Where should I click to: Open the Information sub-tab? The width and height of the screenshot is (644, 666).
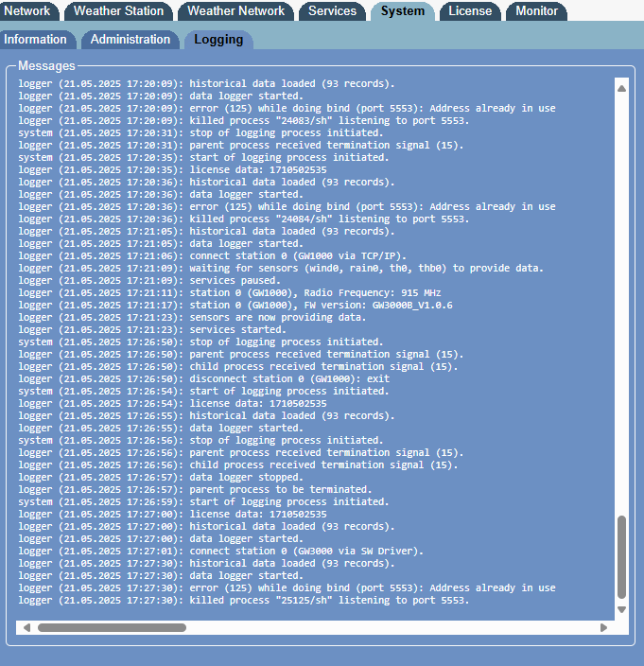(x=35, y=40)
